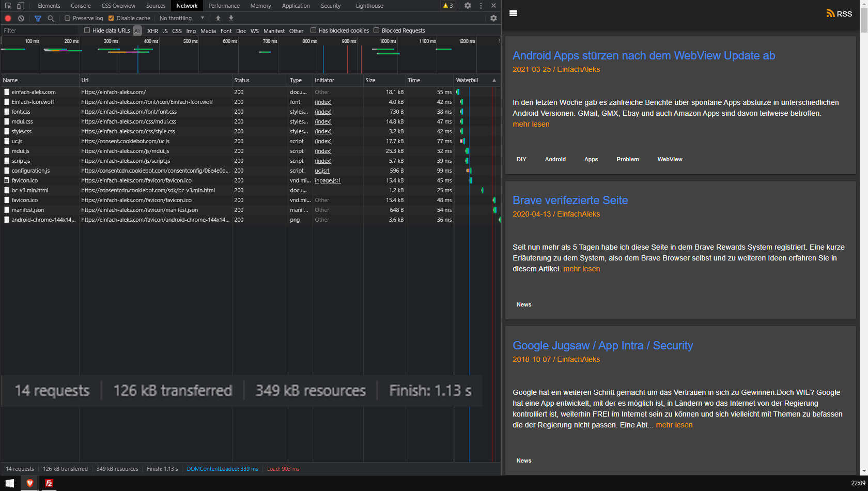
Task: Open the Sources tab
Action: point(156,6)
